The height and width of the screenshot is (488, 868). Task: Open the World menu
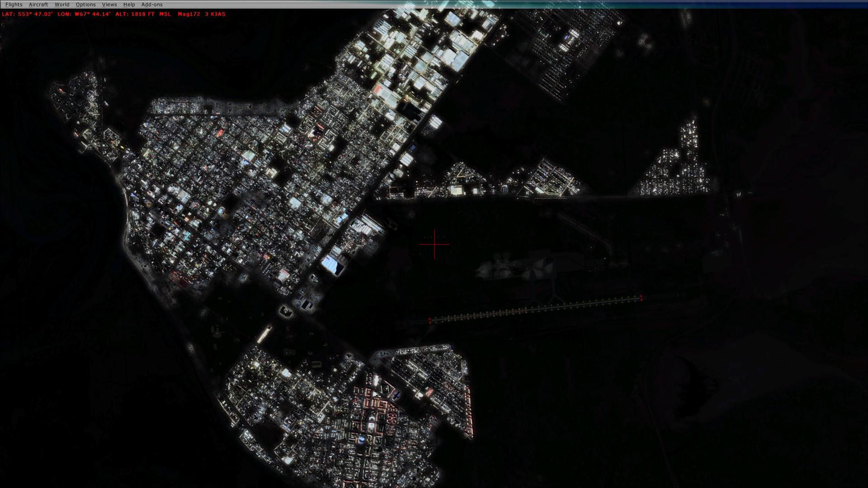tap(62, 5)
